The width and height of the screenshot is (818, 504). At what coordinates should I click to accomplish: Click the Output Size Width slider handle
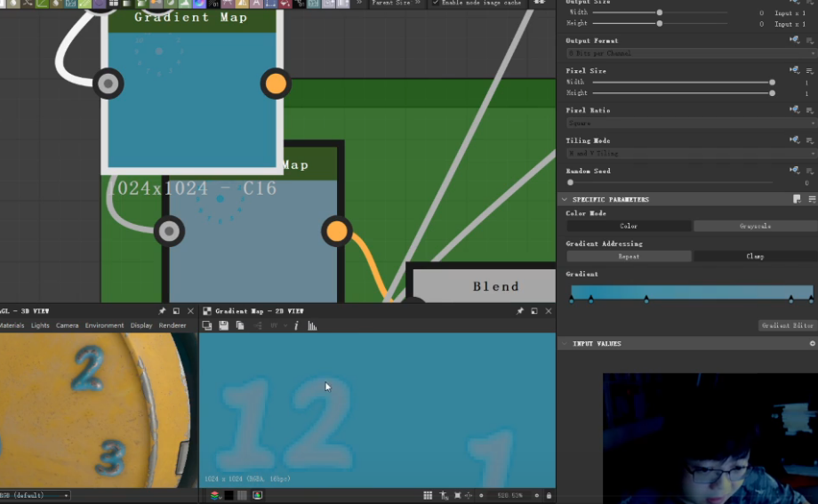(660, 12)
